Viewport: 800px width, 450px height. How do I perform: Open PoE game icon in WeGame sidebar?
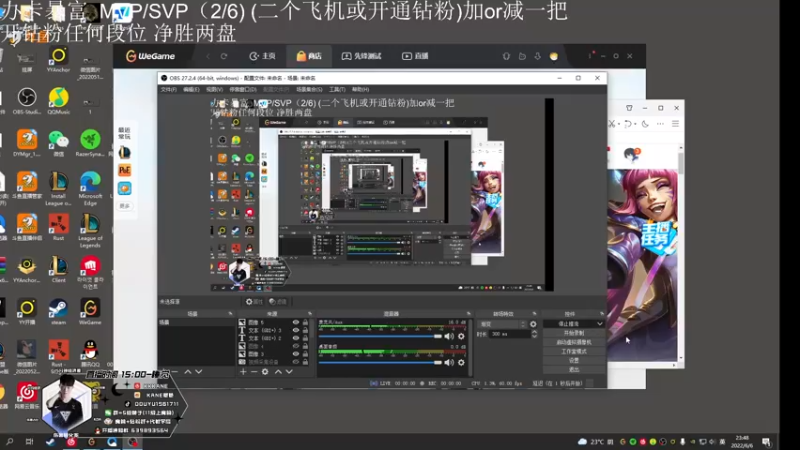tap(124, 170)
